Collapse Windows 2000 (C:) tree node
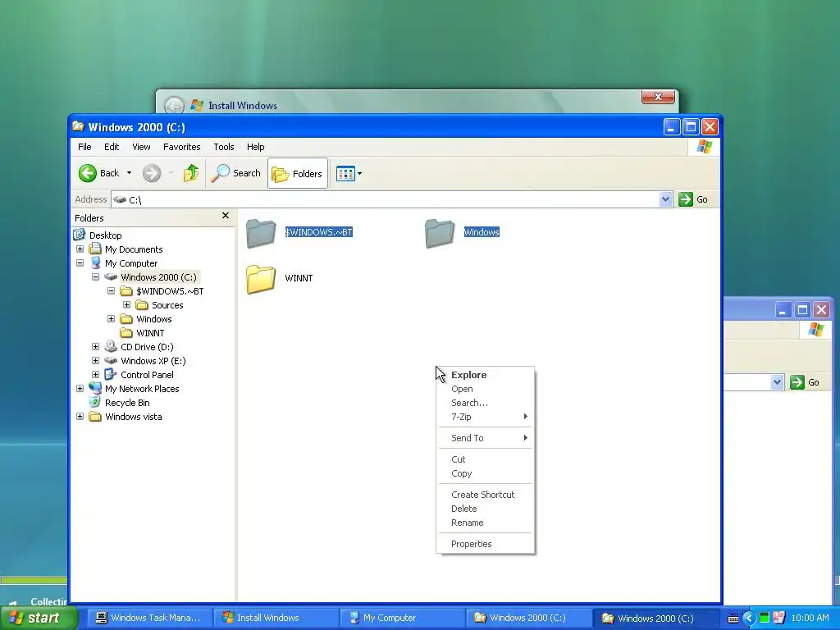This screenshot has height=630, width=840. pyautogui.click(x=95, y=277)
